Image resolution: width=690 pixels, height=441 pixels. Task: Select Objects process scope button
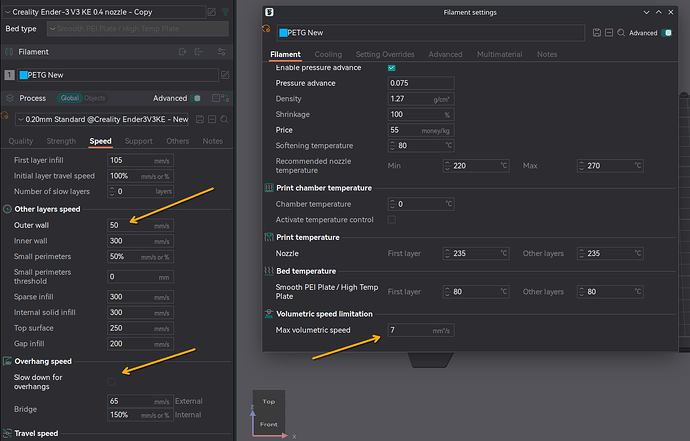(95, 98)
